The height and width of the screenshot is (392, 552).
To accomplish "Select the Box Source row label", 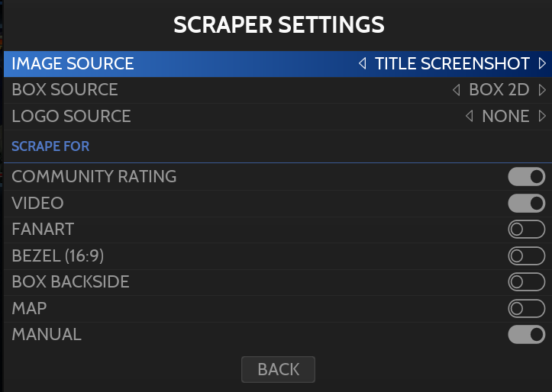I will [65, 90].
